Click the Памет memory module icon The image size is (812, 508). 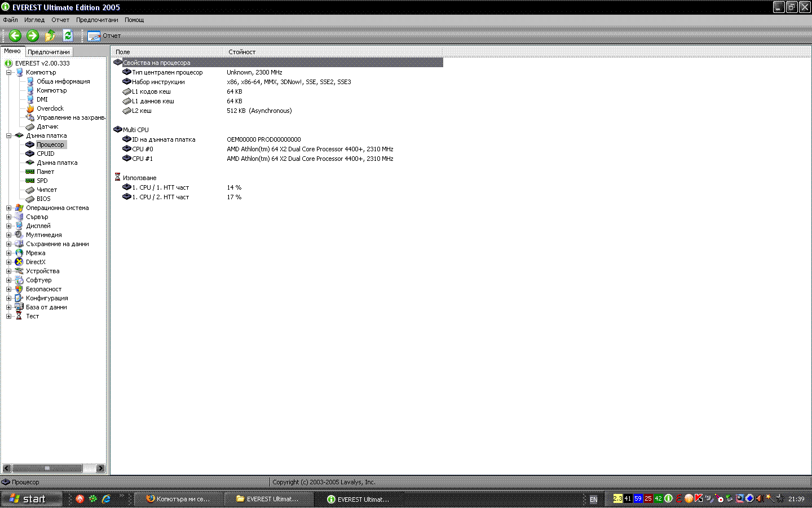click(30, 172)
